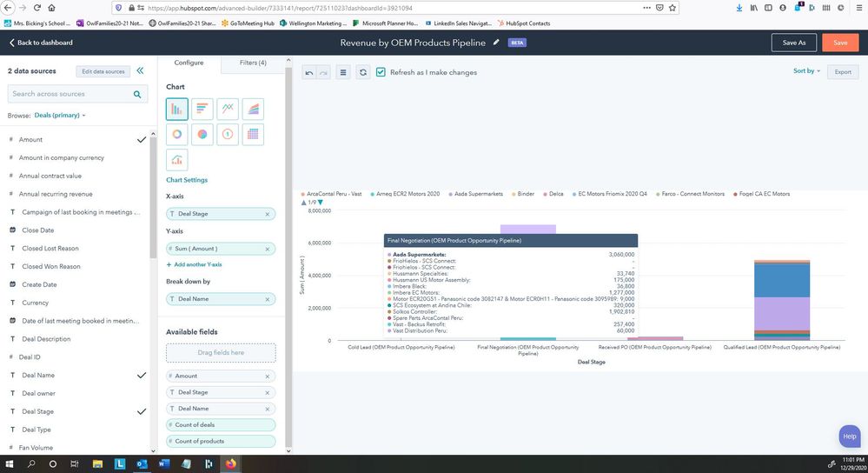Click pink Received PO bar
Image resolution: width=868 pixels, height=473 pixels.
pos(655,338)
